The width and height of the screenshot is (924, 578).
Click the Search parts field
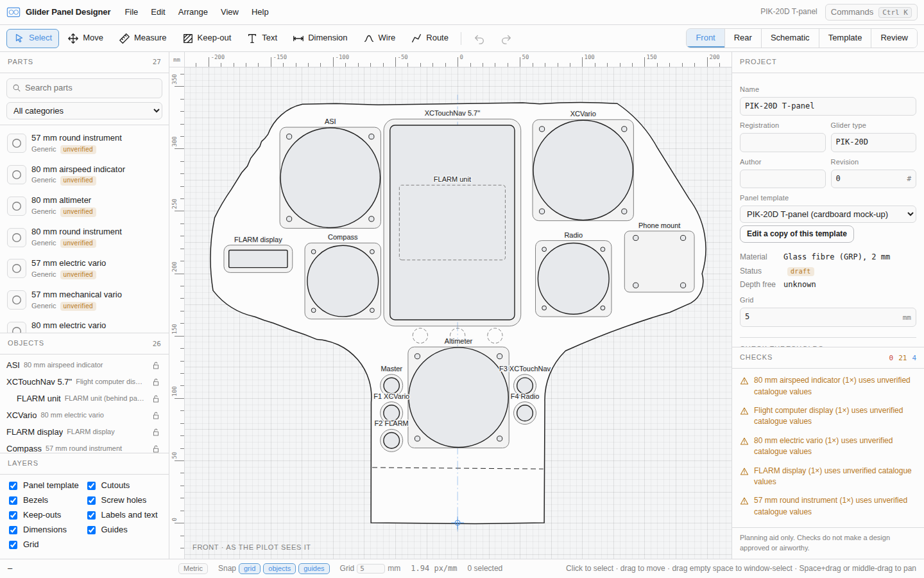tap(84, 88)
